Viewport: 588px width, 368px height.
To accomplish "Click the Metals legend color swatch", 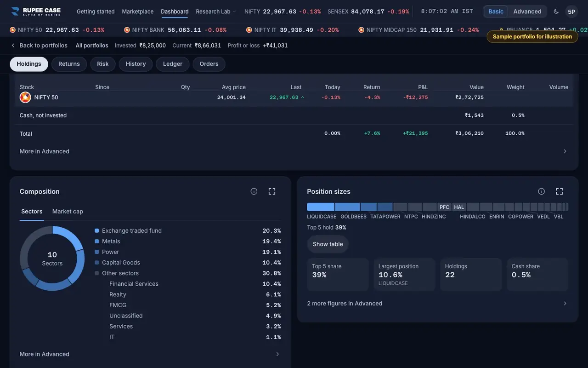I will coord(97,241).
